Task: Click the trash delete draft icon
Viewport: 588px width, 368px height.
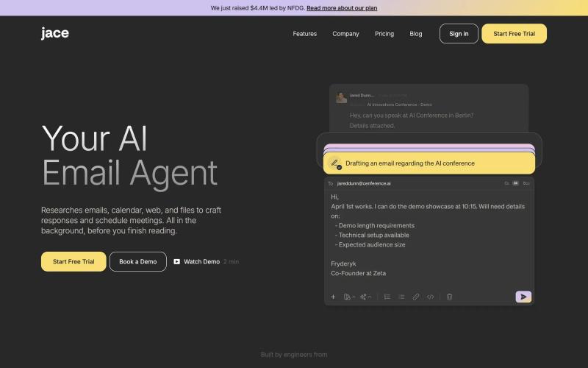Action: click(449, 297)
